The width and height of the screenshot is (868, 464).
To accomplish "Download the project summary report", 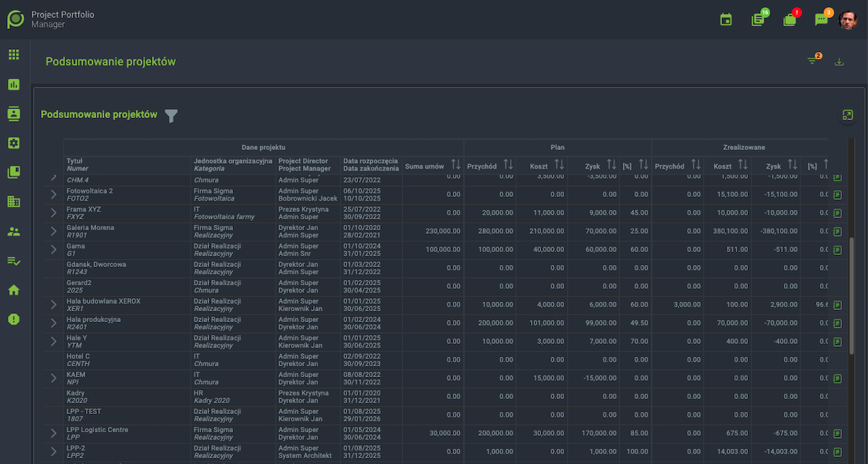I will (839, 62).
